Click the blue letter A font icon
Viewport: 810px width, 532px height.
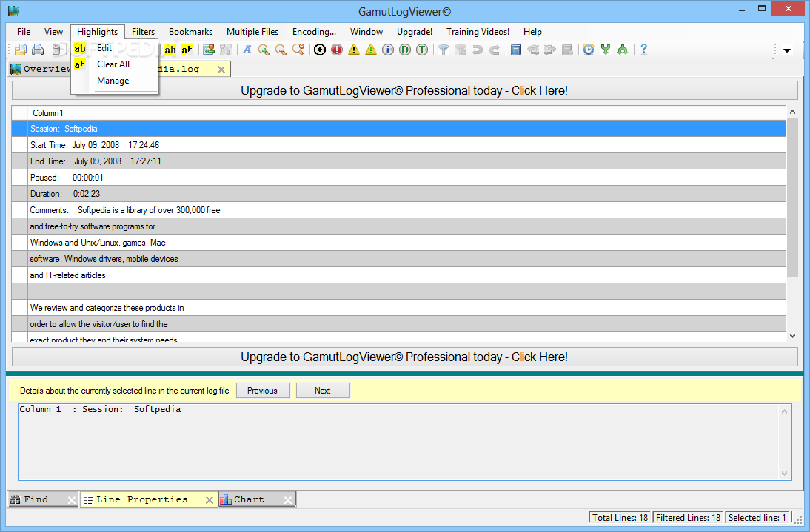point(247,50)
